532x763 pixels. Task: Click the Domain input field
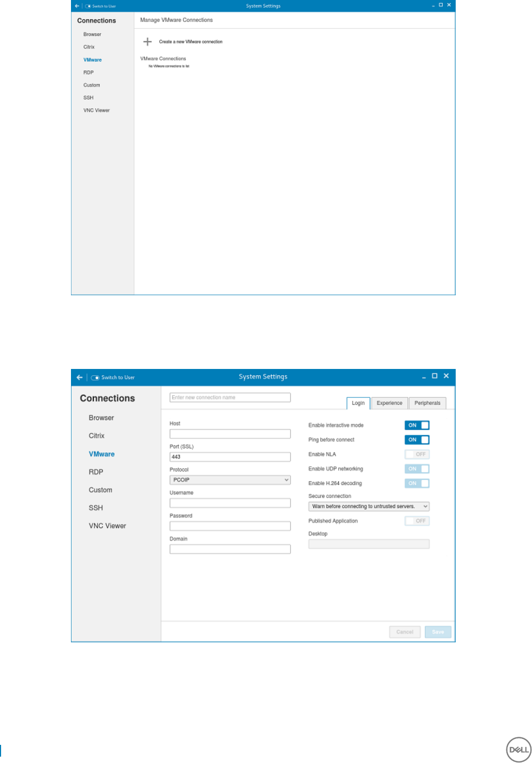tap(230, 549)
